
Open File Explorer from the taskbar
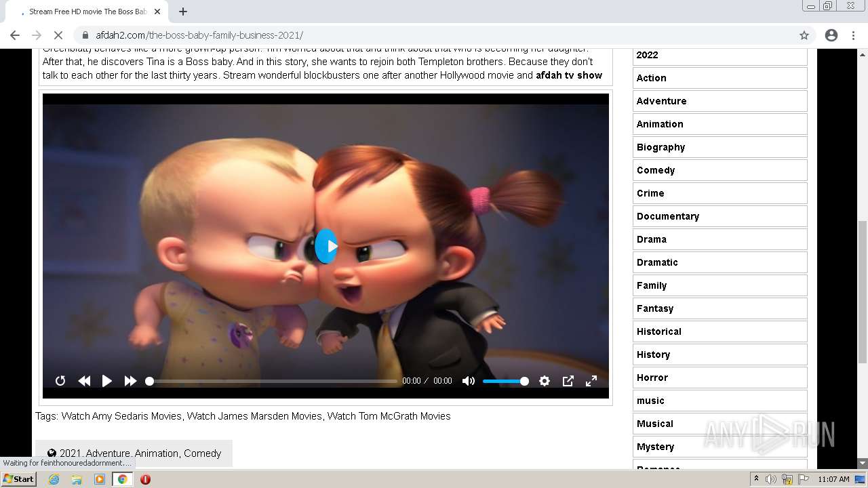coord(77,479)
